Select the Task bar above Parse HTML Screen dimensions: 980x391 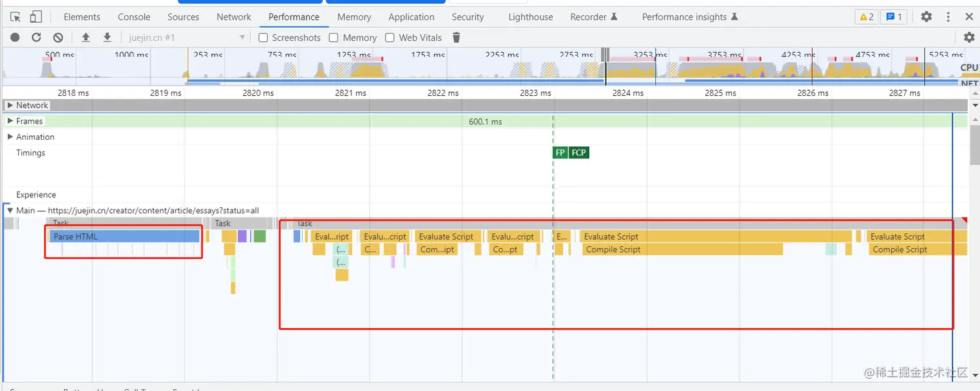tap(126, 223)
